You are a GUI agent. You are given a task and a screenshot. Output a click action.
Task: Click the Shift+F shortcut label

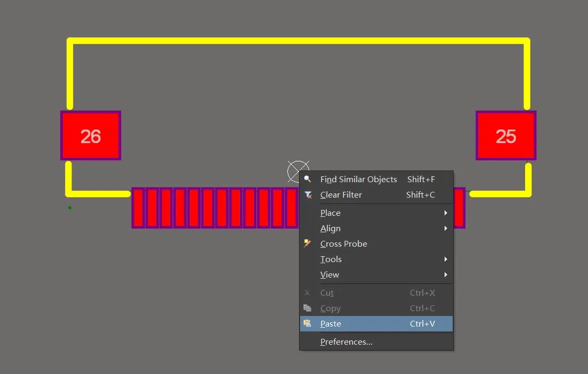pyautogui.click(x=421, y=180)
